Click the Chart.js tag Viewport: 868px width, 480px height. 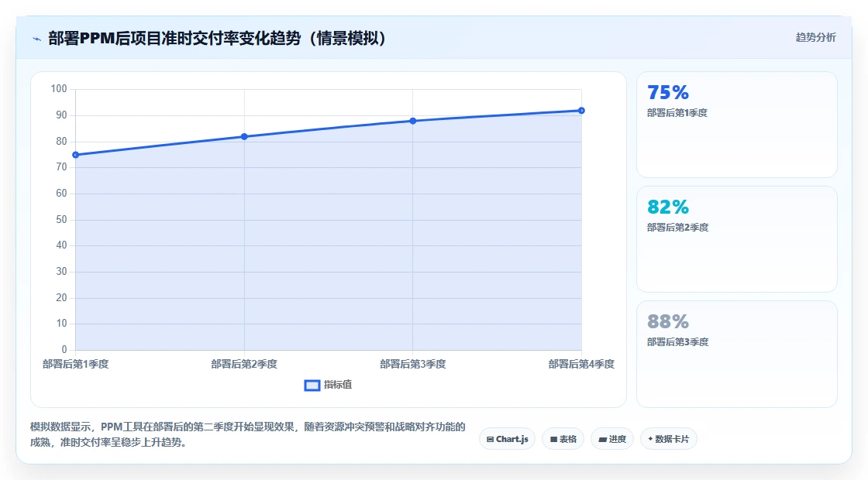click(x=507, y=439)
